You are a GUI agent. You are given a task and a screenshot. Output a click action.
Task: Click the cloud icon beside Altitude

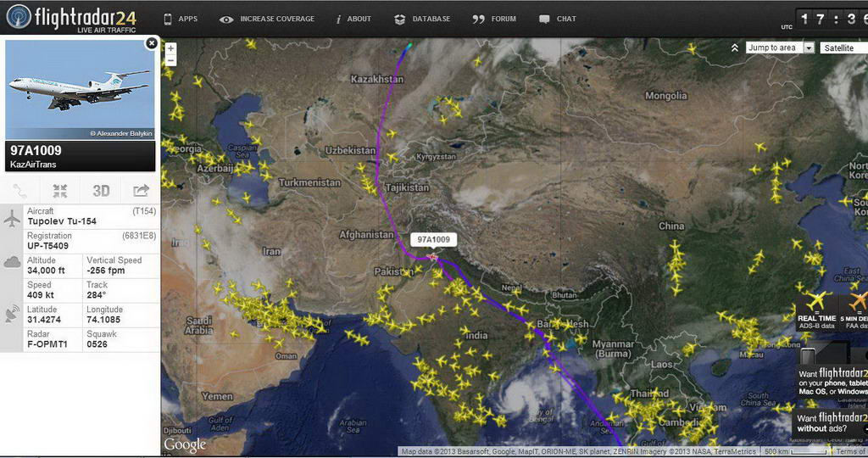[x=12, y=262]
